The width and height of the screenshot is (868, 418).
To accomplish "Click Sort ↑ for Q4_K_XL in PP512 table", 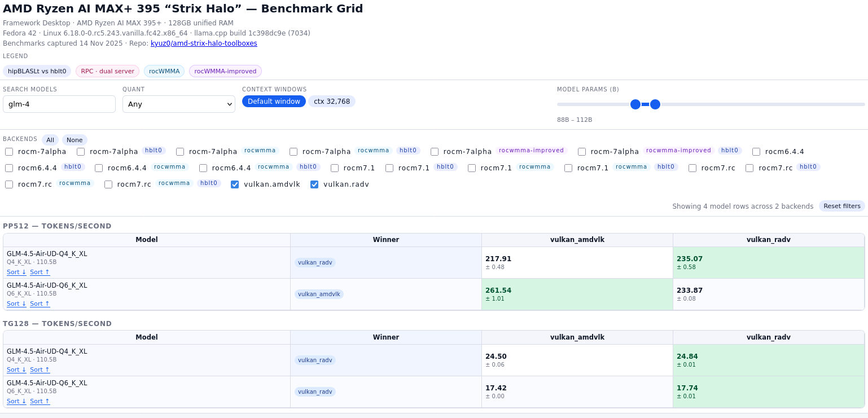I will tap(40, 272).
